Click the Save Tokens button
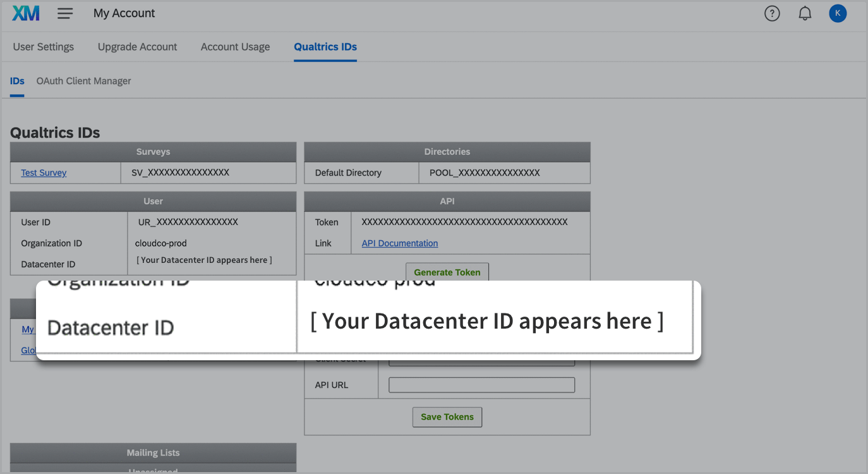This screenshot has height=474, width=868. pos(447,417)
